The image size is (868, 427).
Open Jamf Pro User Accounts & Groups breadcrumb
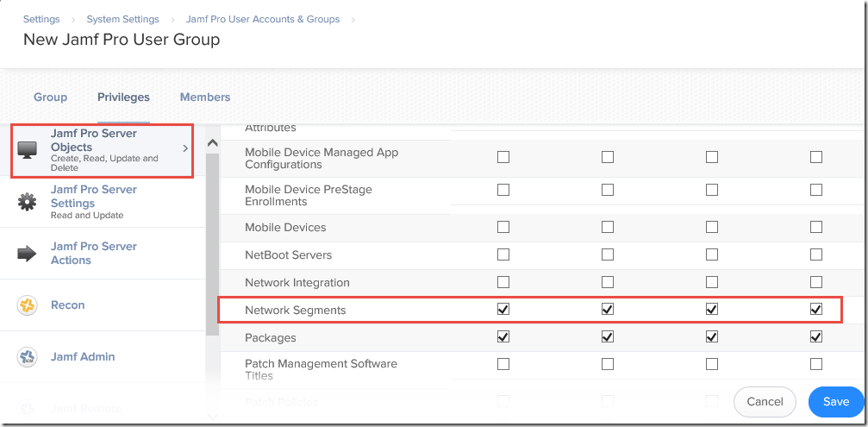263,19
